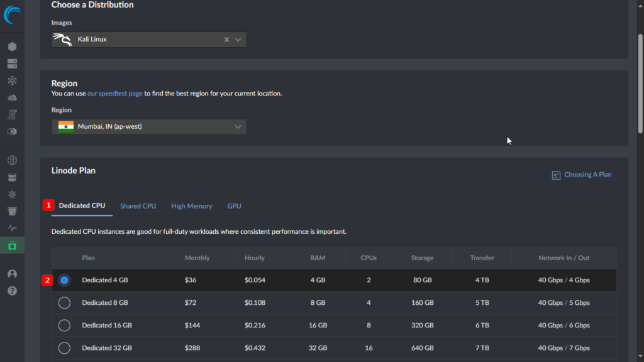Image resolution: width=644 pixels, height=362 pixels.
Task: Click the India flag in Region field
Action: pos(65,126)
